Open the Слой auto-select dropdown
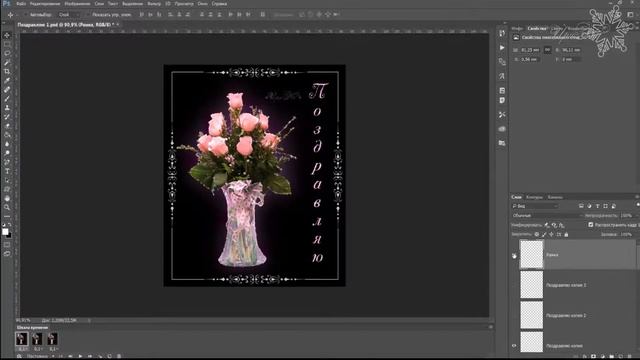 pos(68,15)
